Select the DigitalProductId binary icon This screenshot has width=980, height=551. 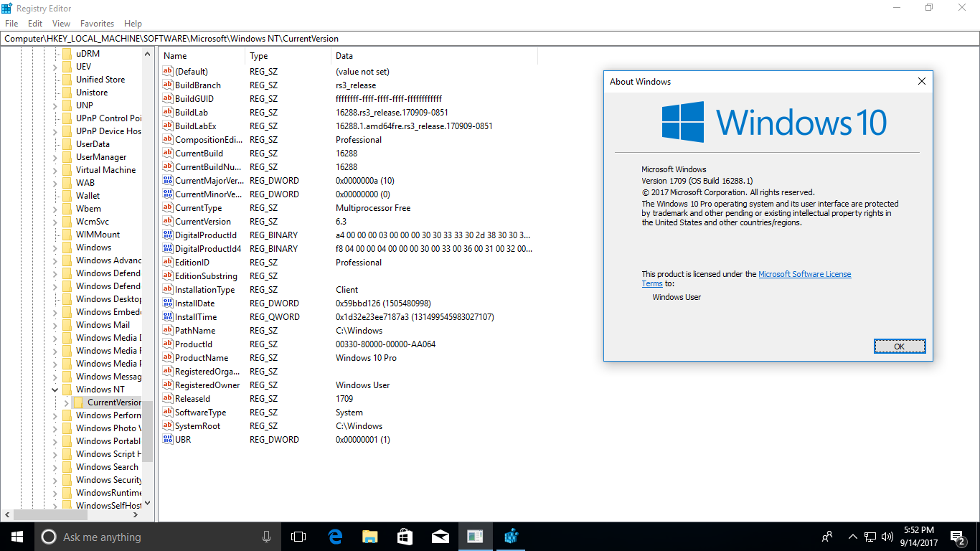point(168,235)
